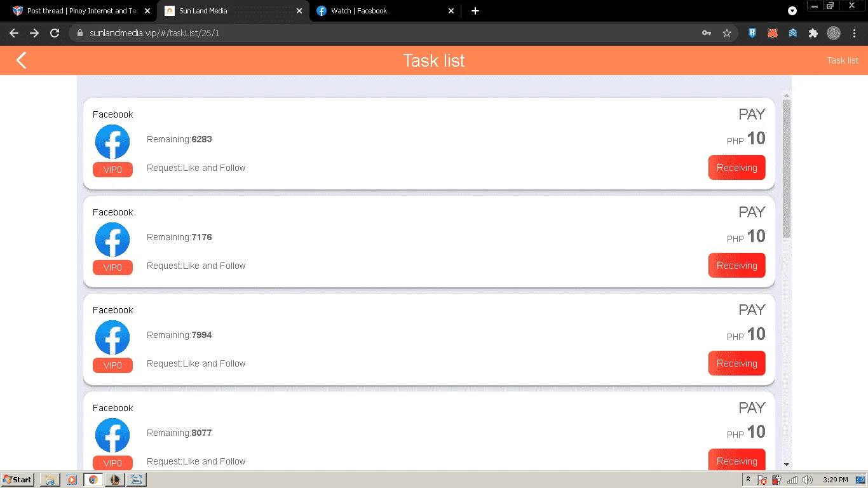Viewport: 868px width, 488px height.
Task: Open the picture viewer taskbar icon
Action: pos(137,480)
